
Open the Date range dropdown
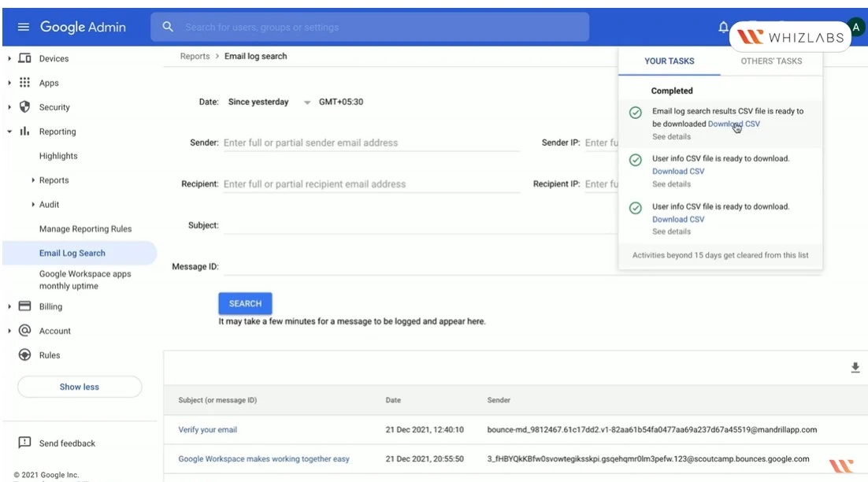click(269, 102)
